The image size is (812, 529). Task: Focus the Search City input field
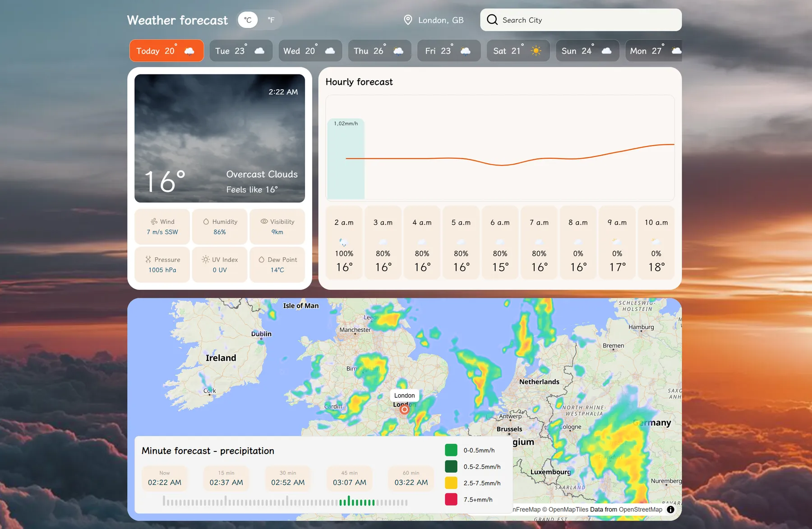(x=581, y=20)
